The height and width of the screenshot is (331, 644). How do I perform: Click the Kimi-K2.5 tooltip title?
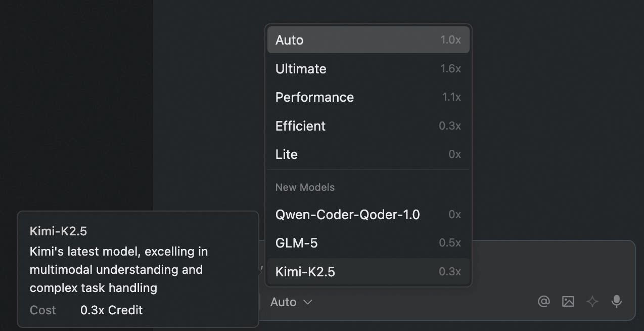pyautogui.click(x=59, y=231)
